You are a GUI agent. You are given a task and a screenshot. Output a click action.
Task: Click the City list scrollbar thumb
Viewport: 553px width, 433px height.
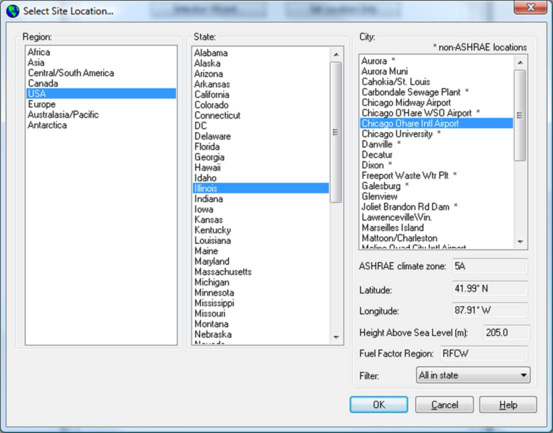[x=520, y=115]
